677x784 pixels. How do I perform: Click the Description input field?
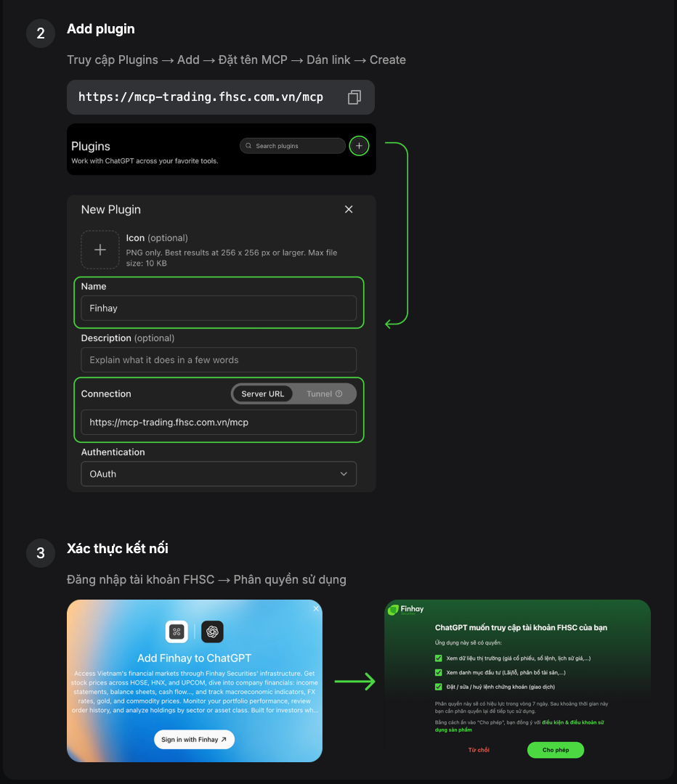tap(219, 360)
